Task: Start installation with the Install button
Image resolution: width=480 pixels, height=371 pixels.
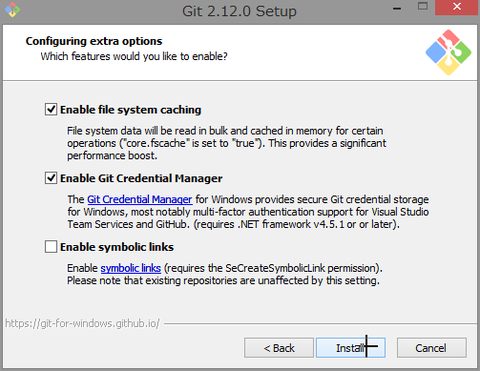Action: pos(351,348)
